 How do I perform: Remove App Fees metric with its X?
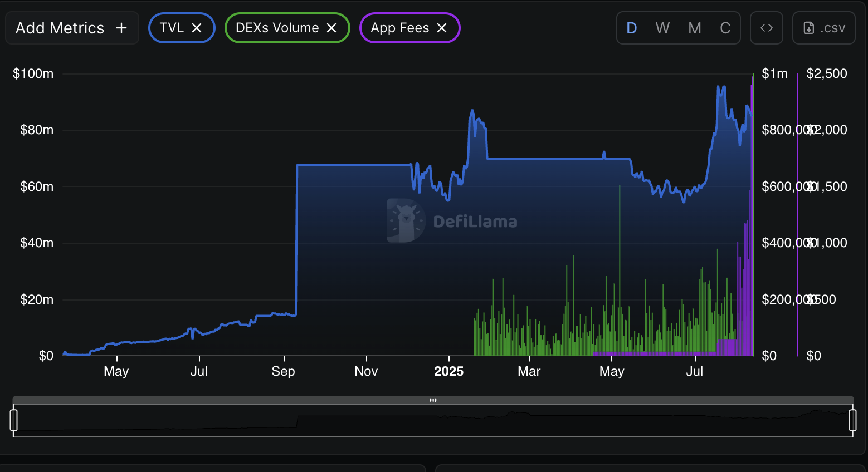pos(442,28)
